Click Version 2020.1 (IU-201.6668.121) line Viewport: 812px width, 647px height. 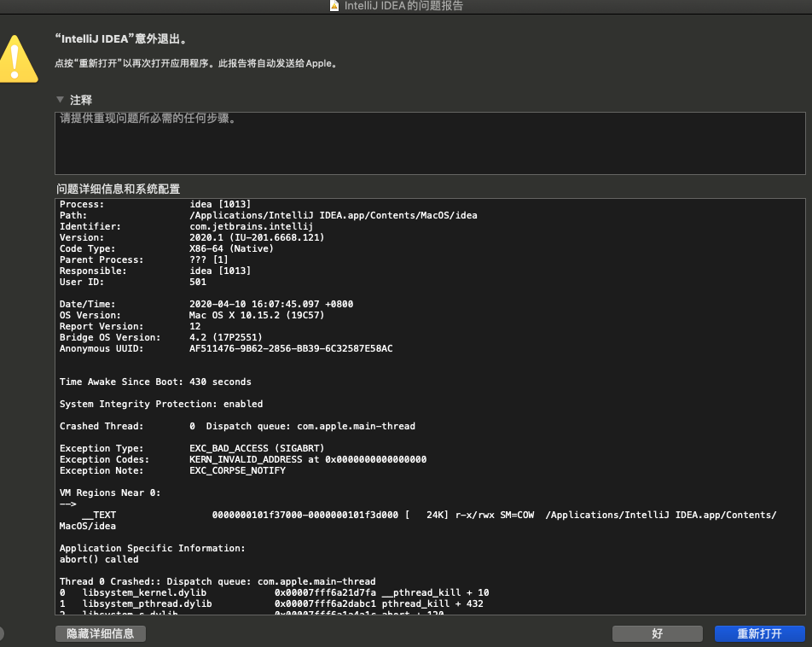[x=192, y=237]
